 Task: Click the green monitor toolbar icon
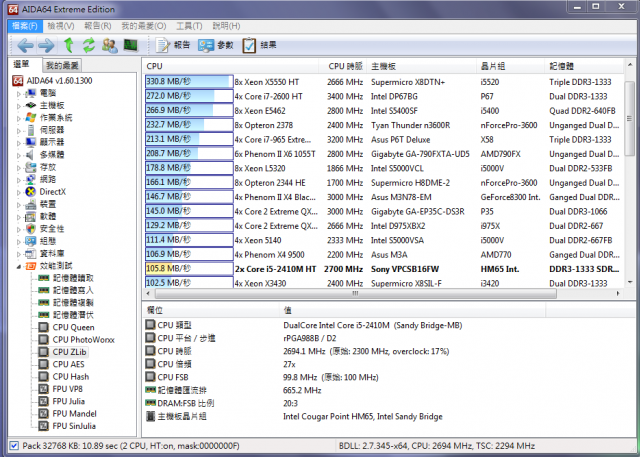click(x=131, y=45)
